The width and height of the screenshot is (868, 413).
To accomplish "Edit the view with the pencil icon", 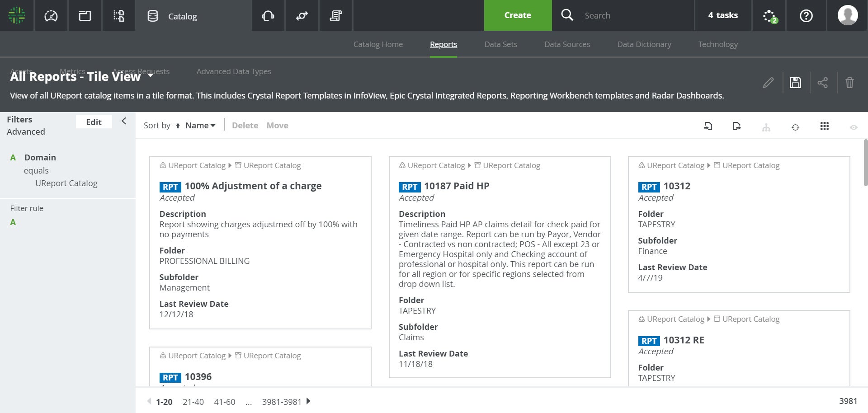I will (x=768, y=83).
